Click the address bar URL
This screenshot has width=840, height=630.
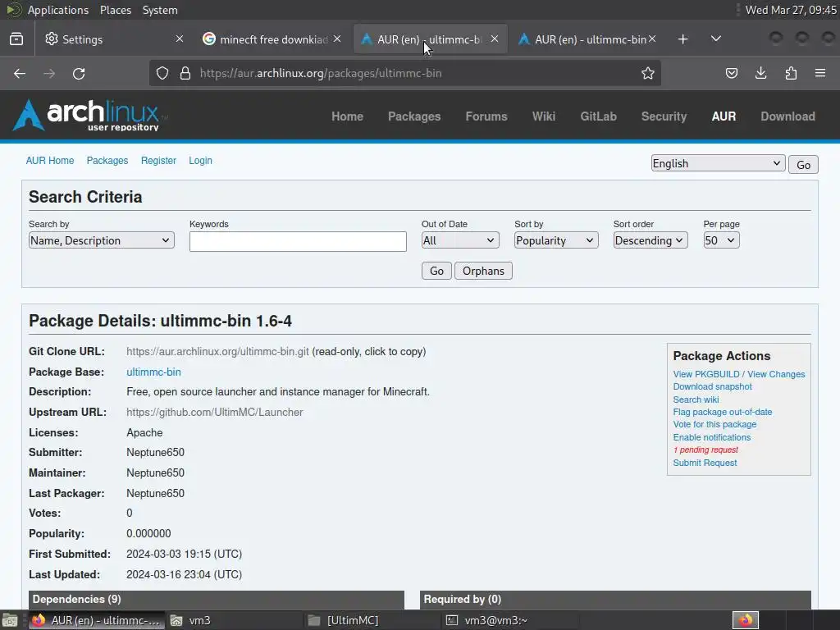pyautogui.click(x=321, y=73)
